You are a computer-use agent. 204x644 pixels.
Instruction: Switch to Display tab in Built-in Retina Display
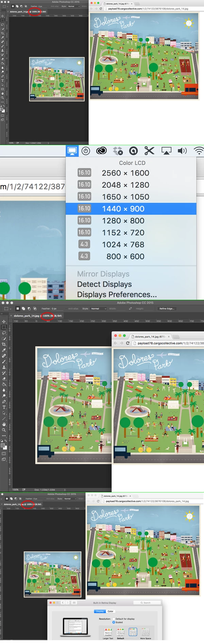[x=100, y=611]
